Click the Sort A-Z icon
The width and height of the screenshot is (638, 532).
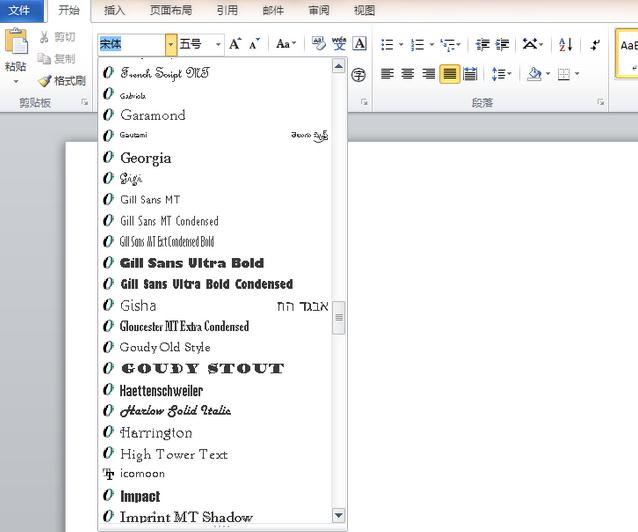566,44
